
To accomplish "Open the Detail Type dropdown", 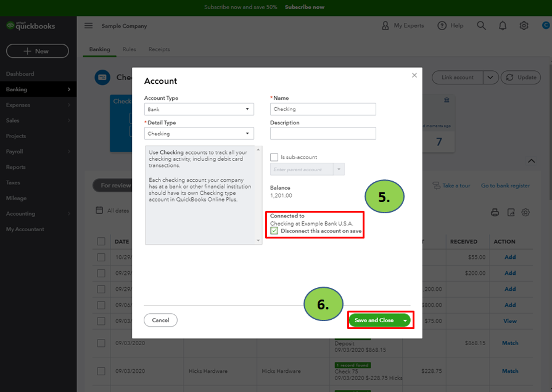I will pyautogui.click(x=199, y=133).
